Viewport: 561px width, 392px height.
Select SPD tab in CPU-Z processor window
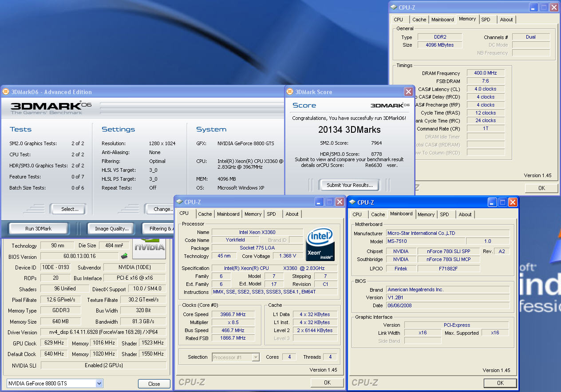pos(271,214)
